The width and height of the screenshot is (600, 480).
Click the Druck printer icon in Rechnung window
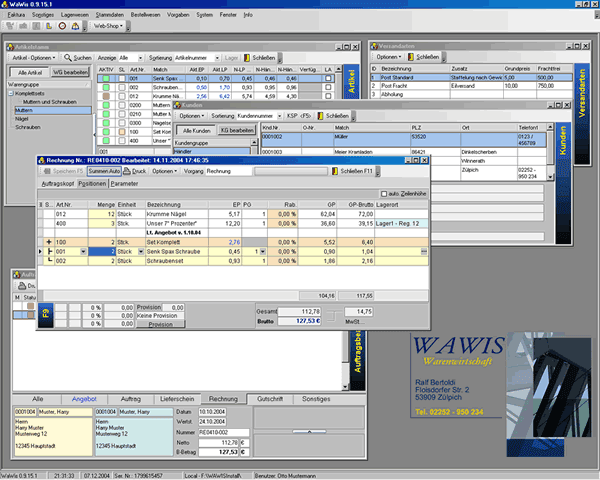pyautogui.click(x=127, y=171)
